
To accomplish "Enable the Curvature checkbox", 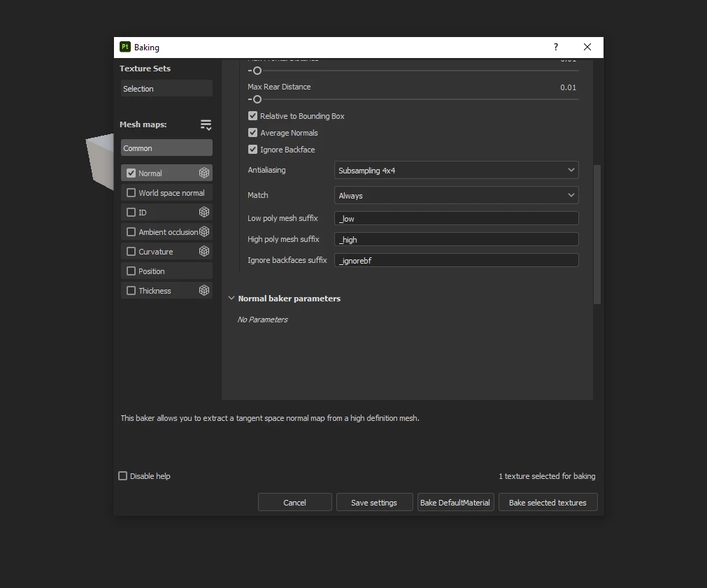I will 131,251.
